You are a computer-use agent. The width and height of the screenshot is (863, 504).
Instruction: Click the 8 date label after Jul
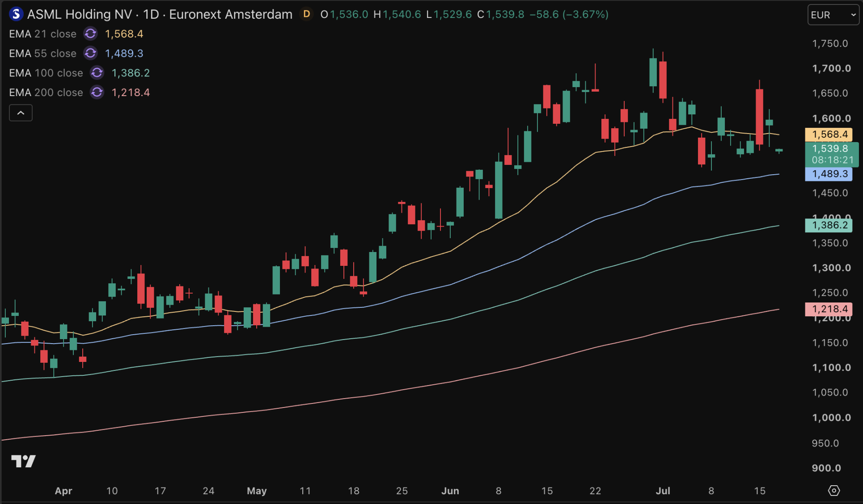pos(711,491)
